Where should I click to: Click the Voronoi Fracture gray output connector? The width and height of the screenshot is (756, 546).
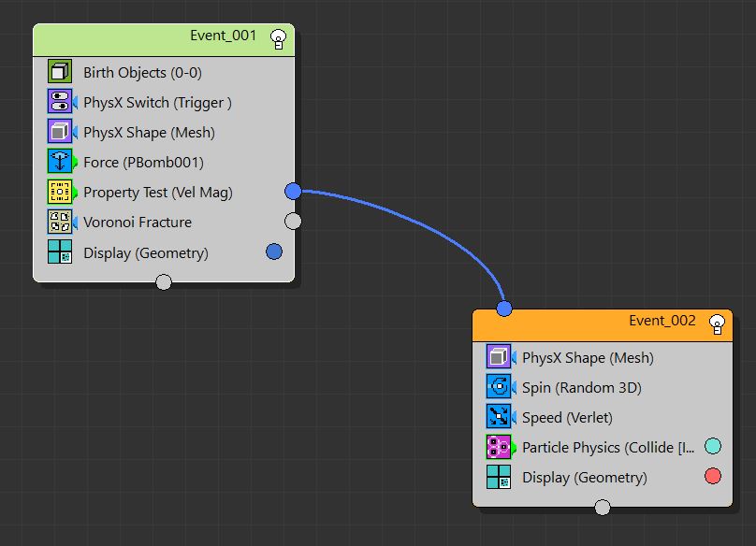click(293, 222)
